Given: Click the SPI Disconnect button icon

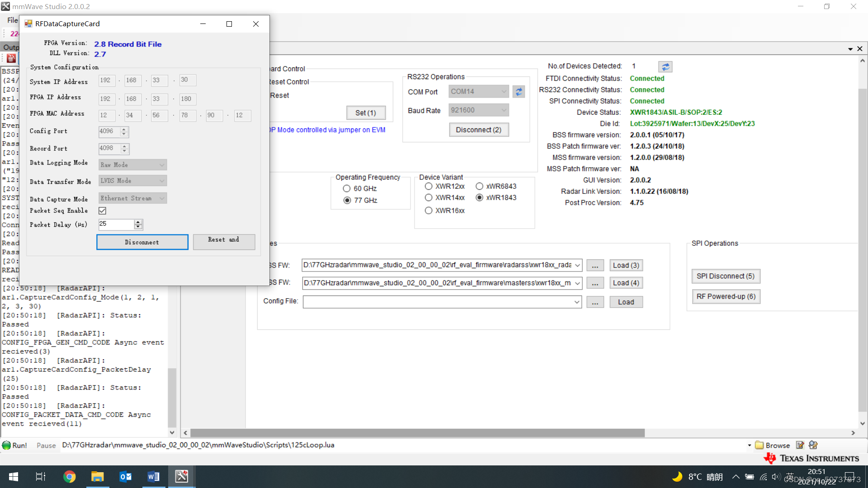Looking at the screenshot, I should 726,276.
